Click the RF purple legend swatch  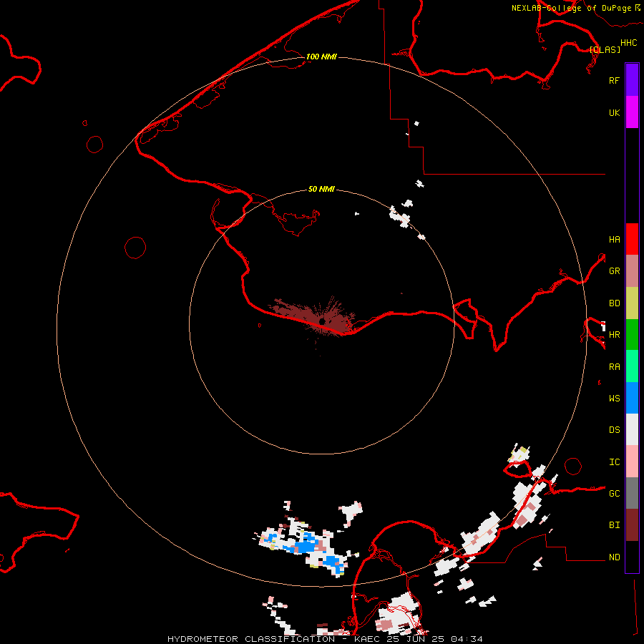(632, 80)
